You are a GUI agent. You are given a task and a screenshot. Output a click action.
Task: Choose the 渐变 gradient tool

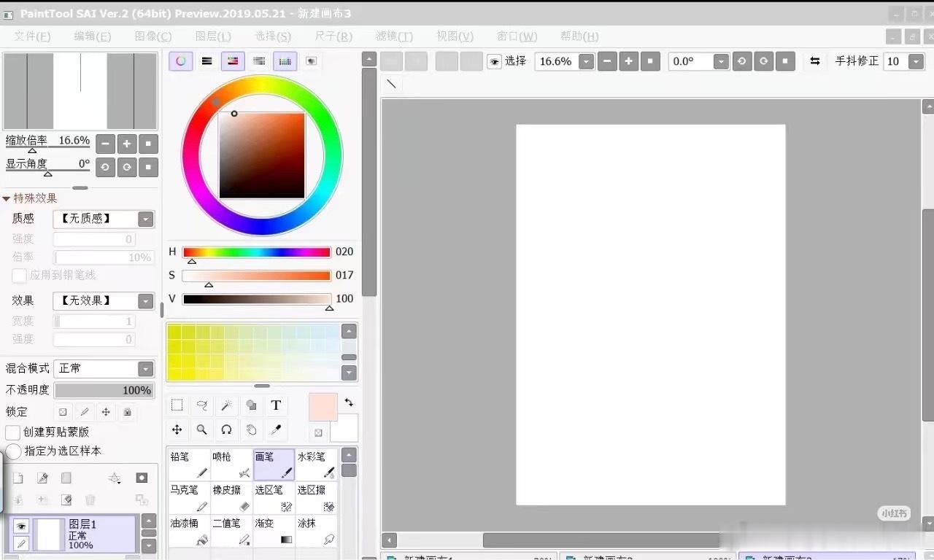[274, 532]
